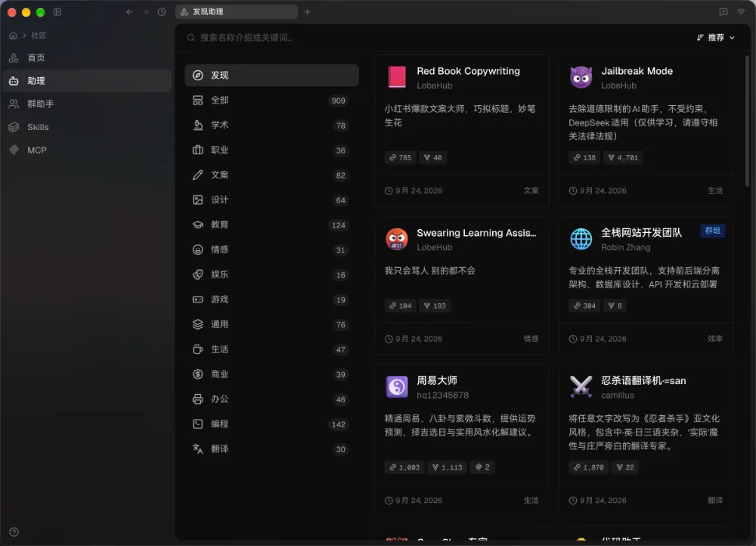The image size is (756, 546).
Task: Open 周易大师 title
Action: coord(437,380)
